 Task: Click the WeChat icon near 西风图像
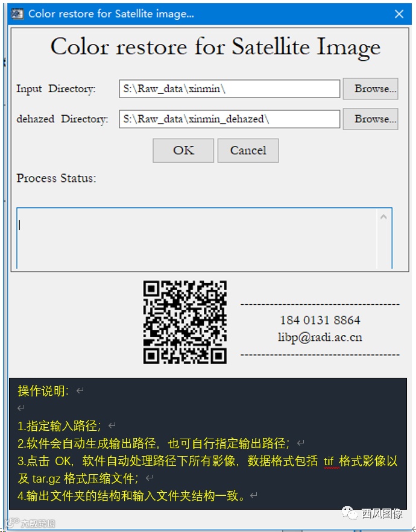pyautogui.click(x=350, y=513)
